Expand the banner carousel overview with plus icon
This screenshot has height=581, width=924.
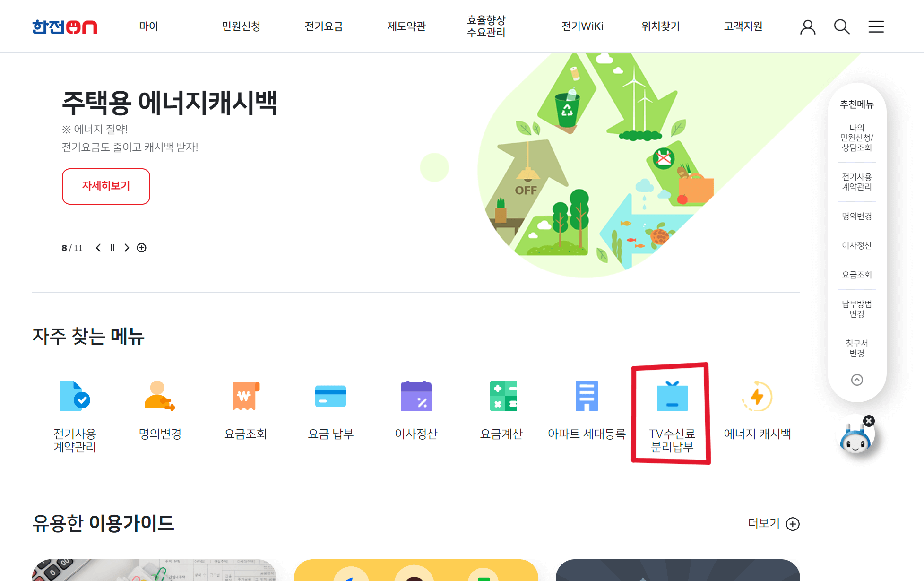tap(141, 247)
